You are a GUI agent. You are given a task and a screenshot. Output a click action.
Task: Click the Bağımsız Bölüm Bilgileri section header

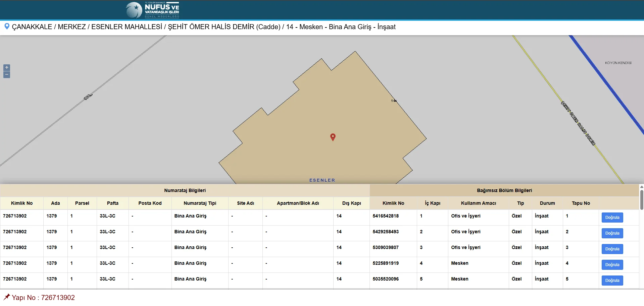click(x=504, y=190)
